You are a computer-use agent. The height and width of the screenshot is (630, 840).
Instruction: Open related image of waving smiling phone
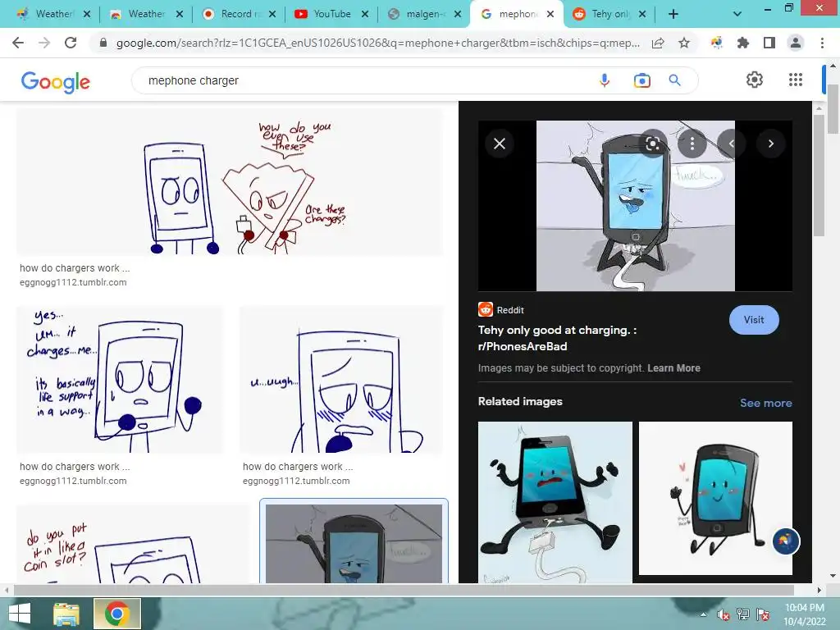(715, 498)
